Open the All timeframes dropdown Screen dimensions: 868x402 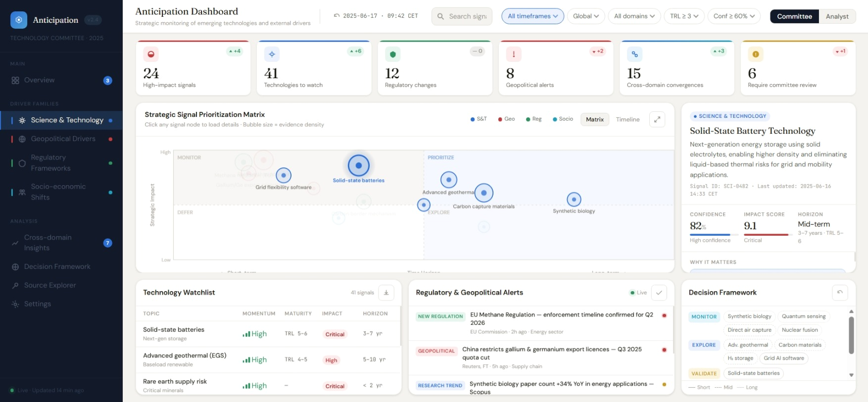point(532,16)
